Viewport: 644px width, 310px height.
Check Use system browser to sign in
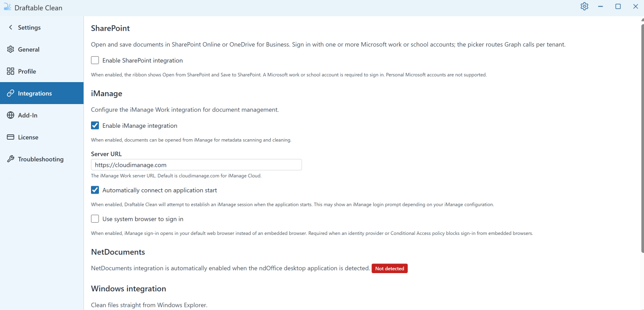tap(95, 219)
